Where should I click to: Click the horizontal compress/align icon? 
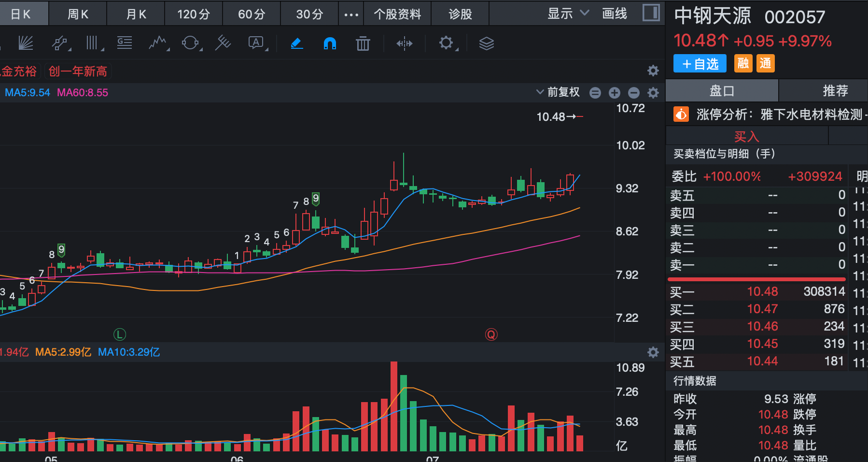(x=405, y=44)
